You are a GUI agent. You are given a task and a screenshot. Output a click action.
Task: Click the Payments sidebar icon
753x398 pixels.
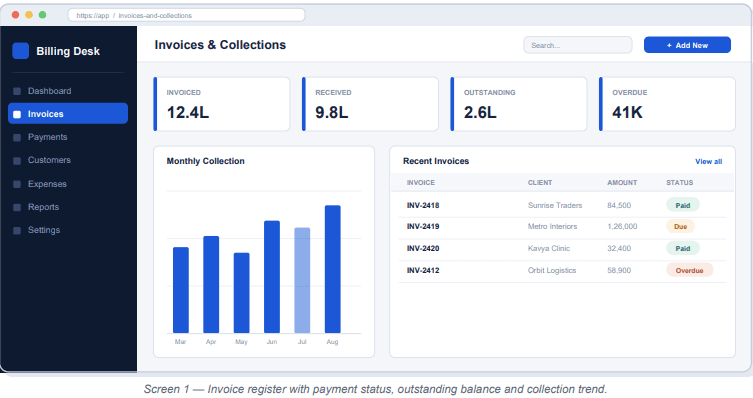17,137
